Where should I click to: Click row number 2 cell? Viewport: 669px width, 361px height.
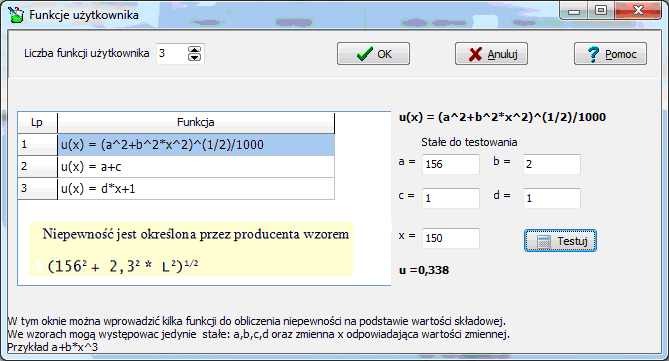pyautogui.click(x=37, y=166)
